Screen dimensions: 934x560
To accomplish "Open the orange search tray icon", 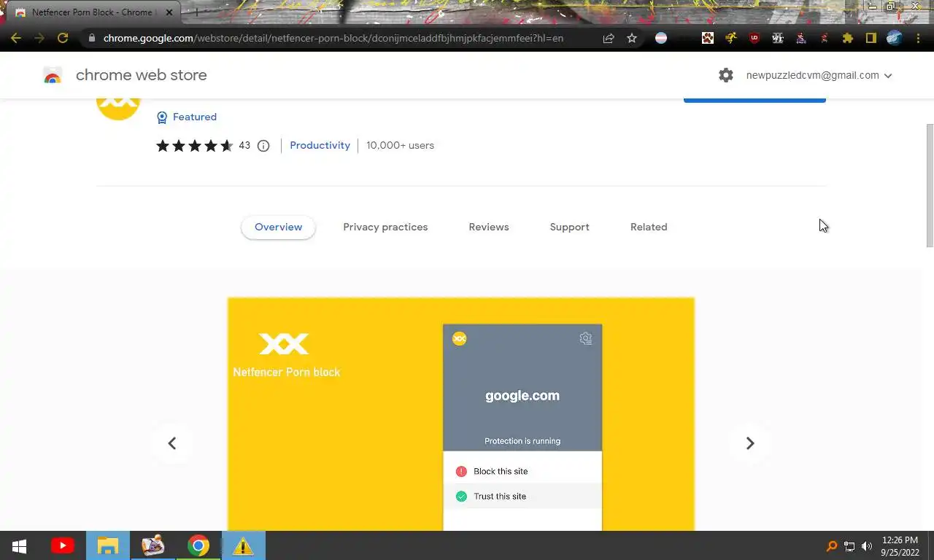I will [x=831, y=546].
